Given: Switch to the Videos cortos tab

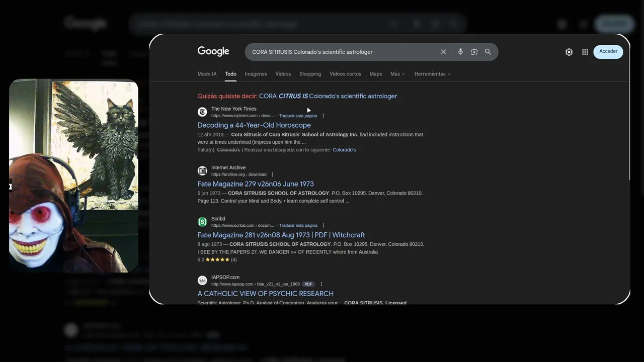Looking at the screenshot, I should [345, 74].
